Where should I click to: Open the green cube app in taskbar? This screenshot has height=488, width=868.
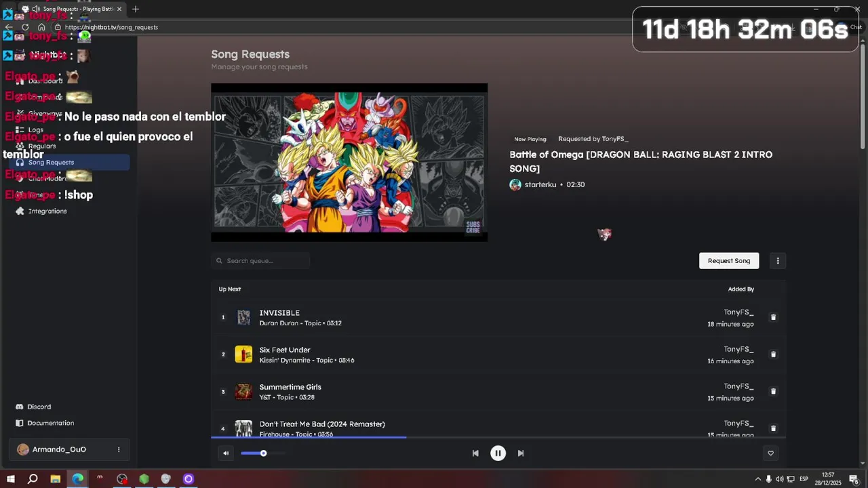(144, 479)
